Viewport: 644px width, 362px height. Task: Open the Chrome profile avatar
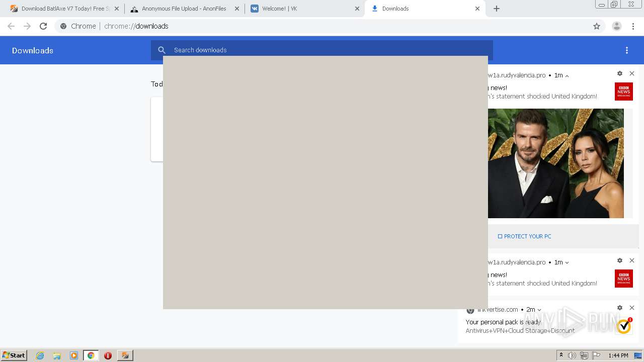616,26
